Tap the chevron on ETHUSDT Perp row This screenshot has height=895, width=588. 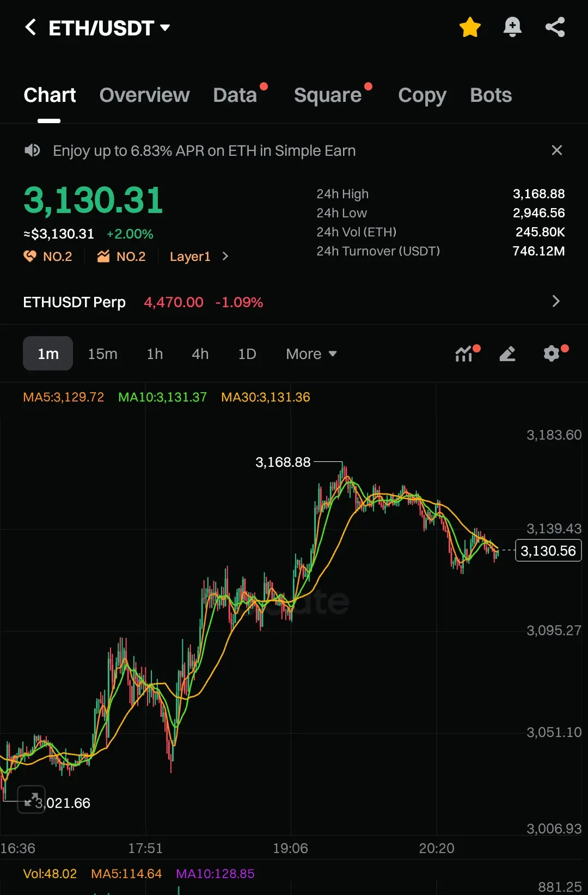[556, 301]
